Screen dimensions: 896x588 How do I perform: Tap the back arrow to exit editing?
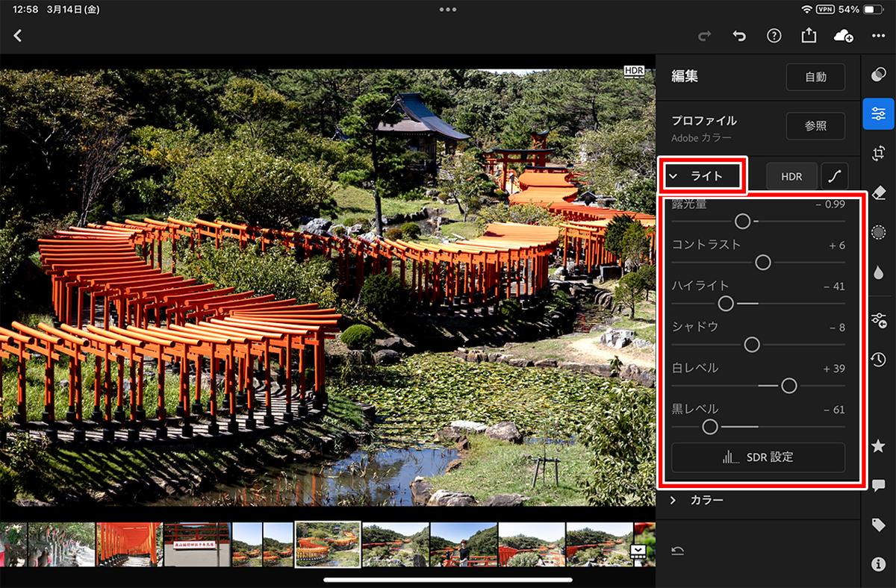pos(18,36)
